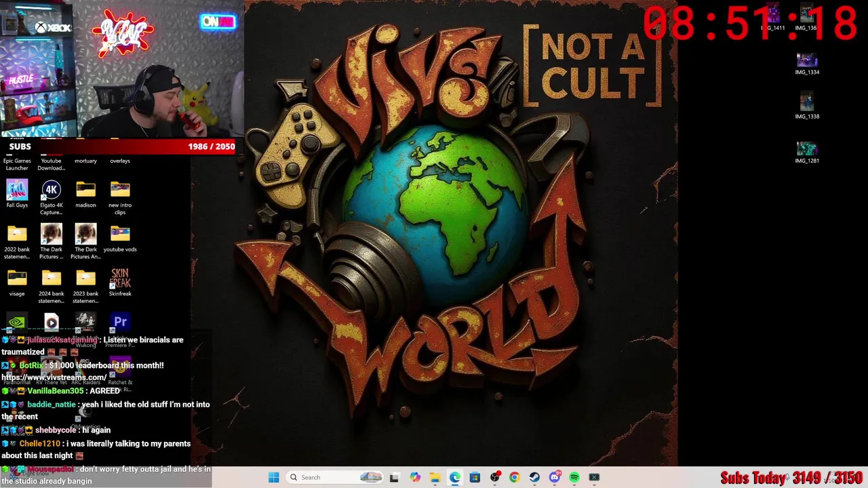
Task: Select the IMG_1338 image file
Action: 807,106
